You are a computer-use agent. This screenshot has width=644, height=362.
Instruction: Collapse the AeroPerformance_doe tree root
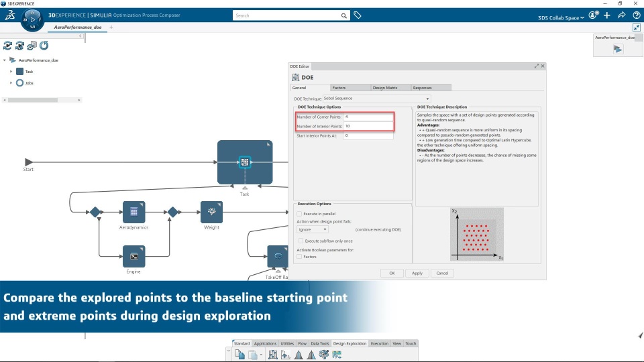coord(5,60)
